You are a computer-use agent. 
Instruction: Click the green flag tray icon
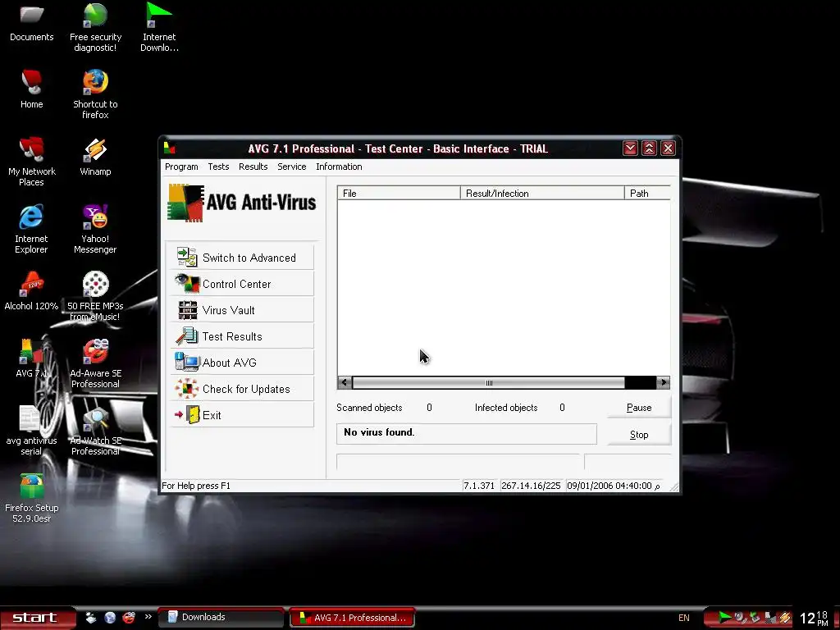coord(725,617)
